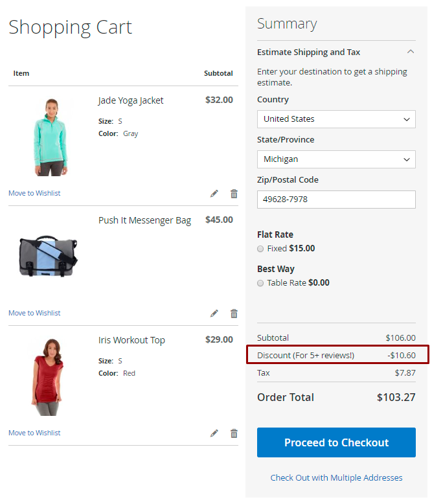Move Jade Yoga Jacket to Wishlist

(34, 193)
